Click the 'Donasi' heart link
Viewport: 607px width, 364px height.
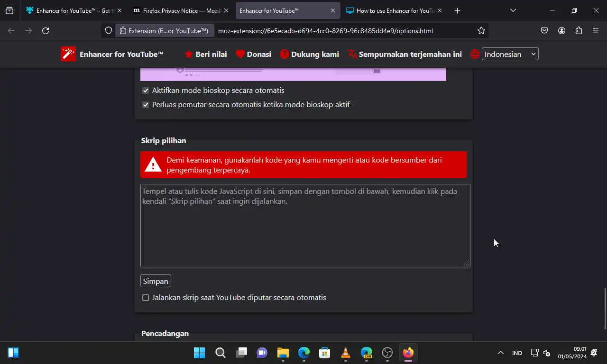[253, 54]
